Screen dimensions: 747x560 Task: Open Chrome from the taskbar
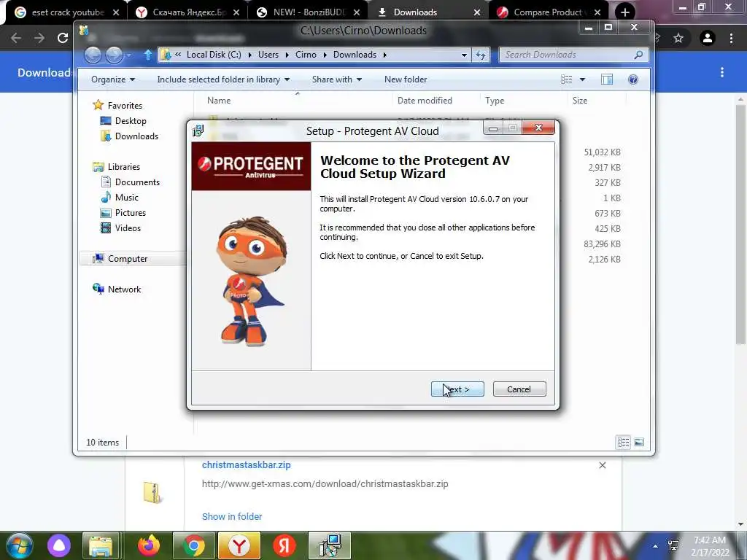(194, 545)
